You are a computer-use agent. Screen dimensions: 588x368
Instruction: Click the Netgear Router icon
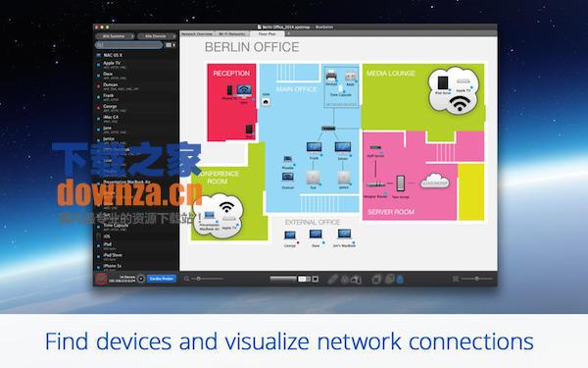point(375,184)
